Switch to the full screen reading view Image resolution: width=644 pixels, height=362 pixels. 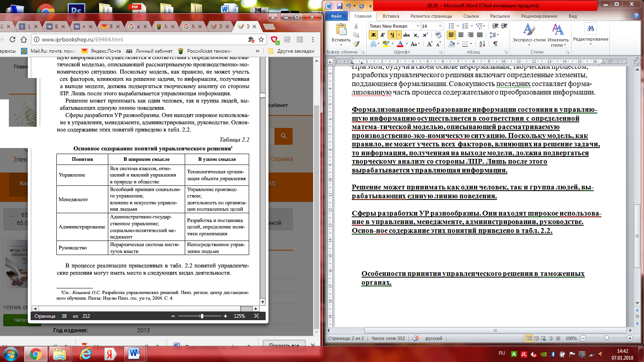click(537, 338)
